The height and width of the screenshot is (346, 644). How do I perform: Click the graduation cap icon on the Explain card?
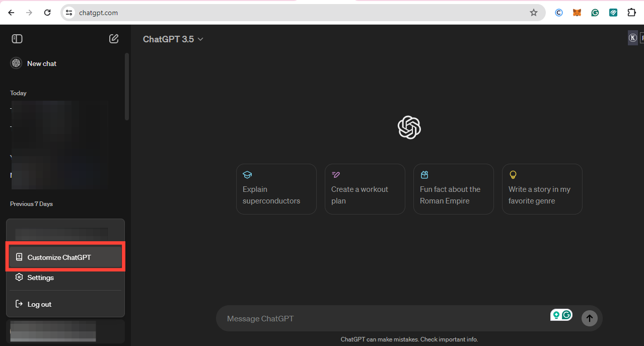[x=247, y=175]
